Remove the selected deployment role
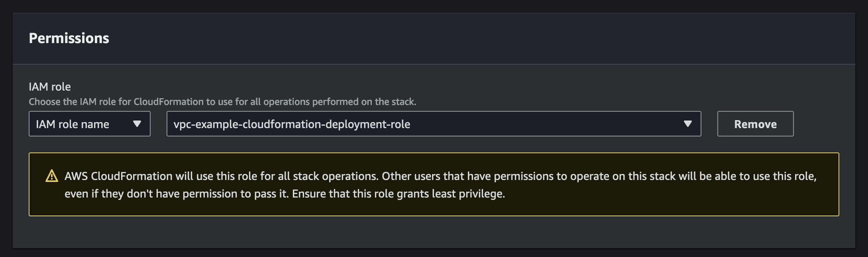The image size is (868, 257). click(x=755, y=124)
